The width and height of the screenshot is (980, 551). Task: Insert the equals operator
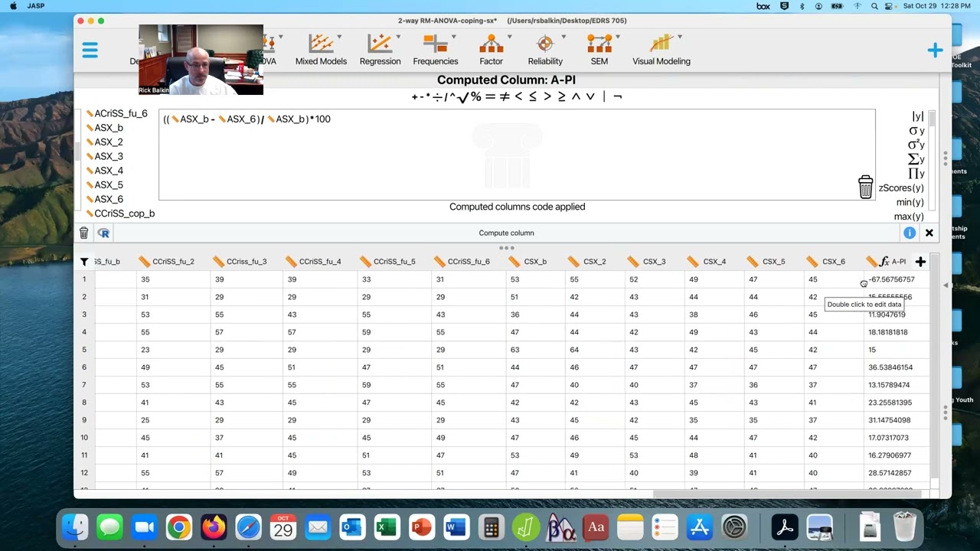(x=490, y=96)
